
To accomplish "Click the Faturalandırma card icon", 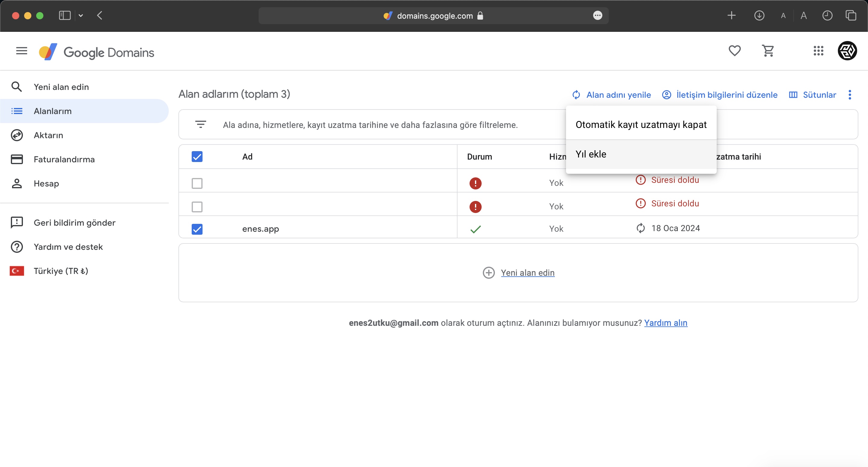I will (17, 159).
